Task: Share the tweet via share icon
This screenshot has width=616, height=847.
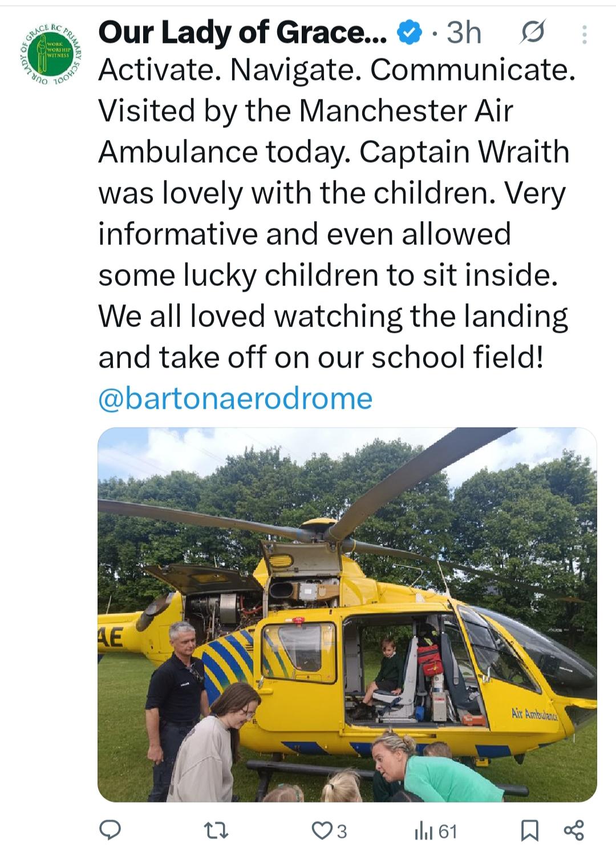Action: pyautogui.click(x=573, y=830)
